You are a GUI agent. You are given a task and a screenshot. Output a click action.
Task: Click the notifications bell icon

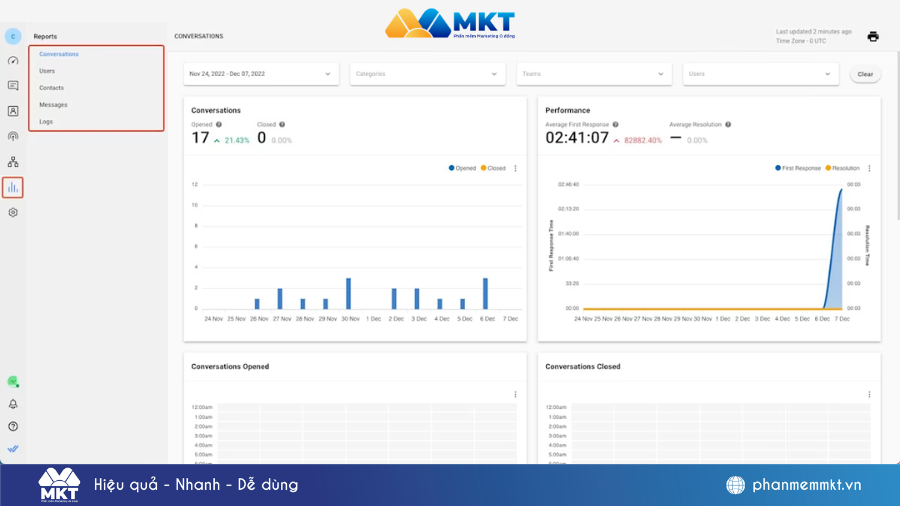13,404
